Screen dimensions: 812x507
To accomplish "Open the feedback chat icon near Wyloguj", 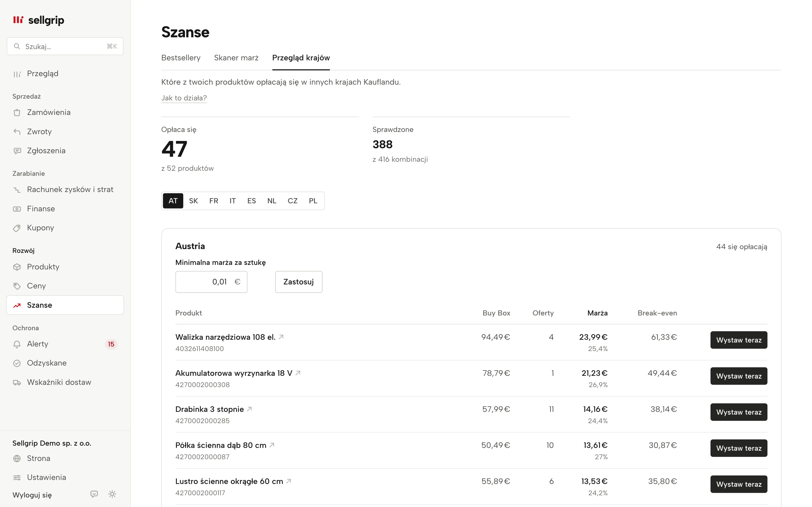I will click(94, 494).
